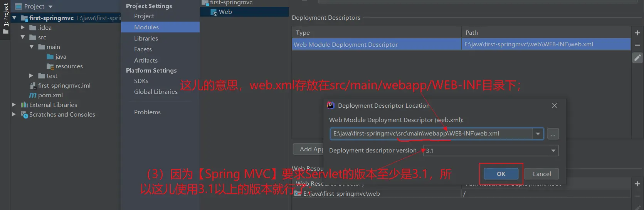
Task: Expand the test folder
Action: [x=31, y=76]
